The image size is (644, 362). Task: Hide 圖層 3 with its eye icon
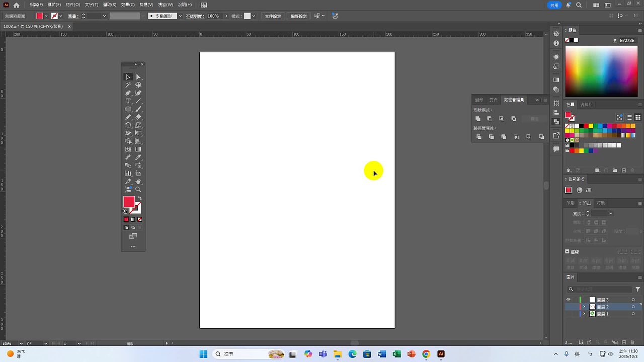[569, 300]
